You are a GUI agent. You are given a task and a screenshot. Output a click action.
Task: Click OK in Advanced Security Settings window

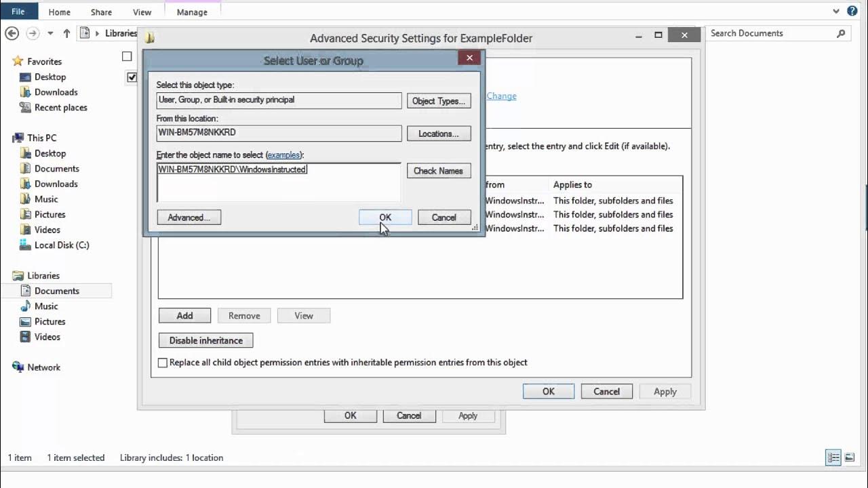(x=549, y=392)
